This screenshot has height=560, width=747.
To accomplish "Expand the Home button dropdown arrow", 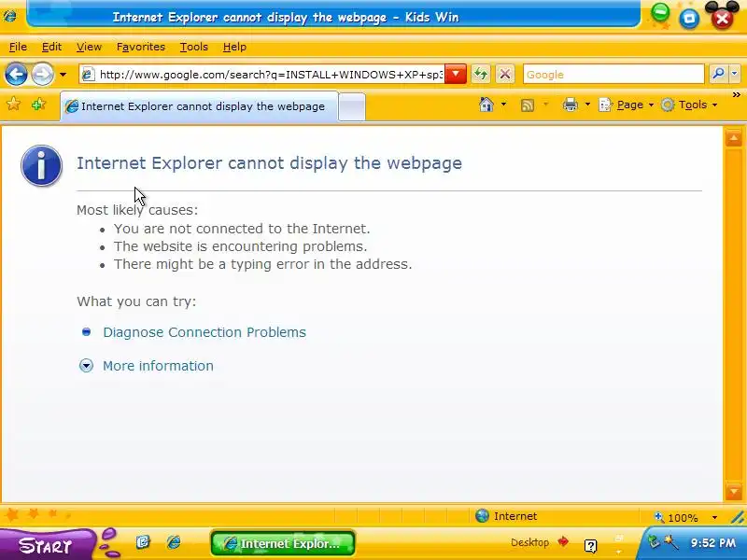I will point(503,105).
